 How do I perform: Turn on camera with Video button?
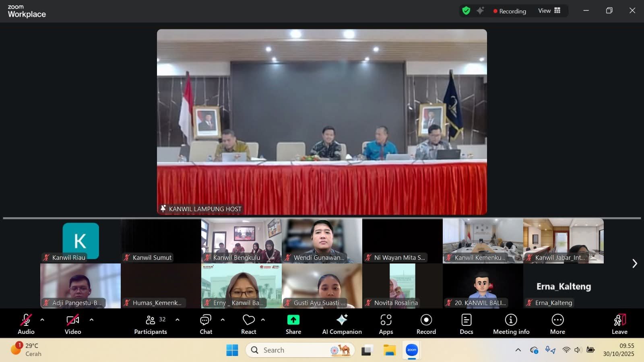tap(73, 324)
